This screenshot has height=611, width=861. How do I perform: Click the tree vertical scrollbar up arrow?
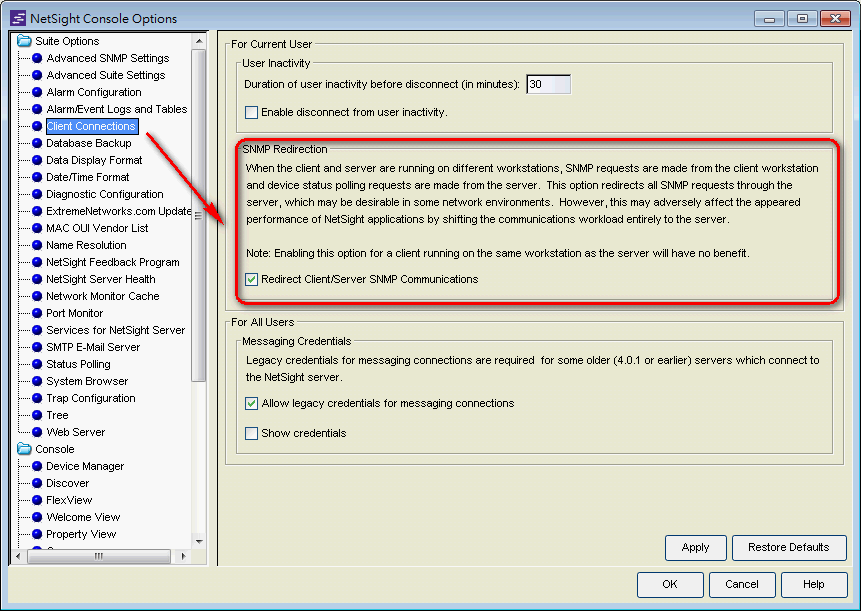point(199,41)
